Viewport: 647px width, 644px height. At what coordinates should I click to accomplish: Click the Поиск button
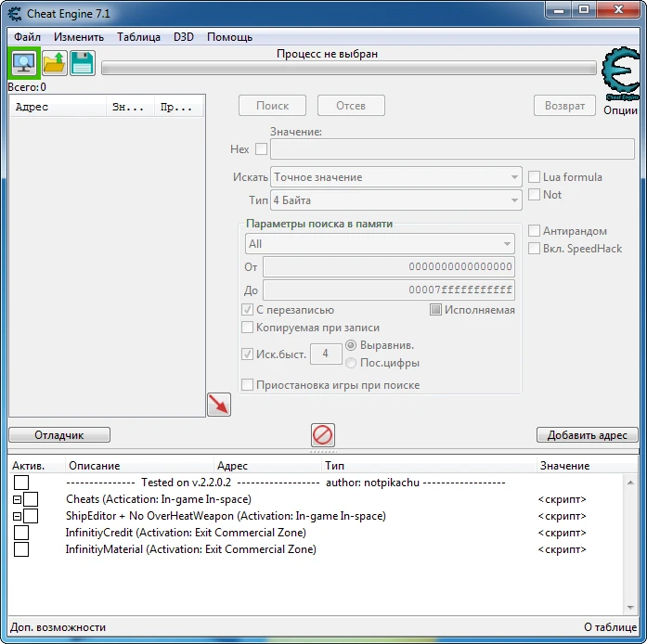272,106
